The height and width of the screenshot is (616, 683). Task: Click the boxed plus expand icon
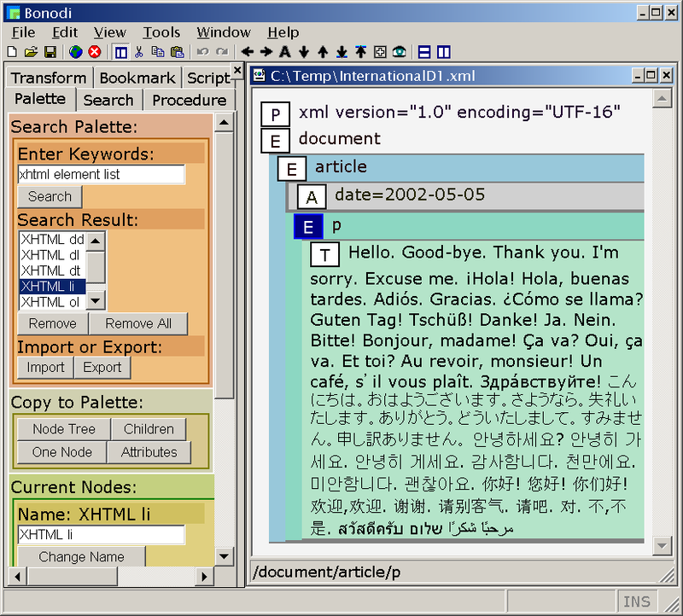(x=380, y=52)
